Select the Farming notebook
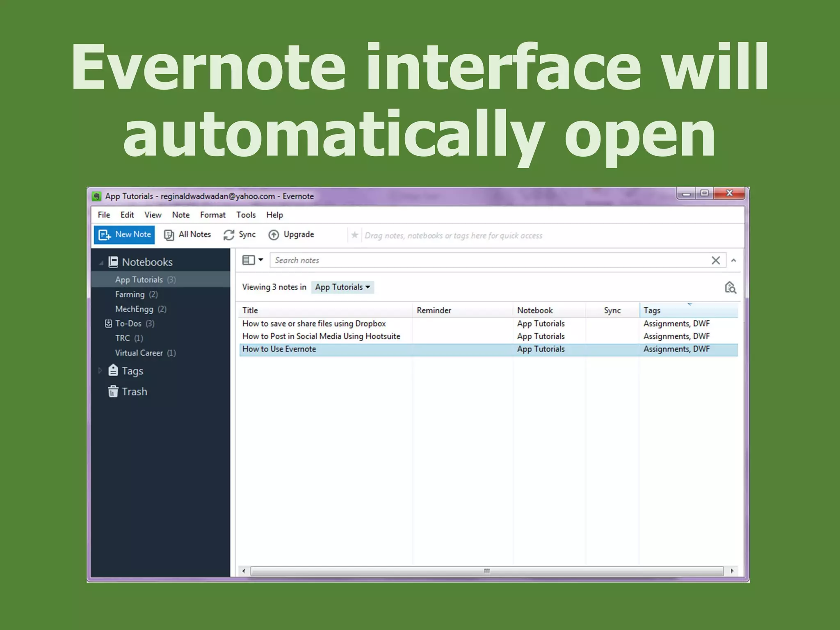840x630 pixels. (x=160, y=294)
